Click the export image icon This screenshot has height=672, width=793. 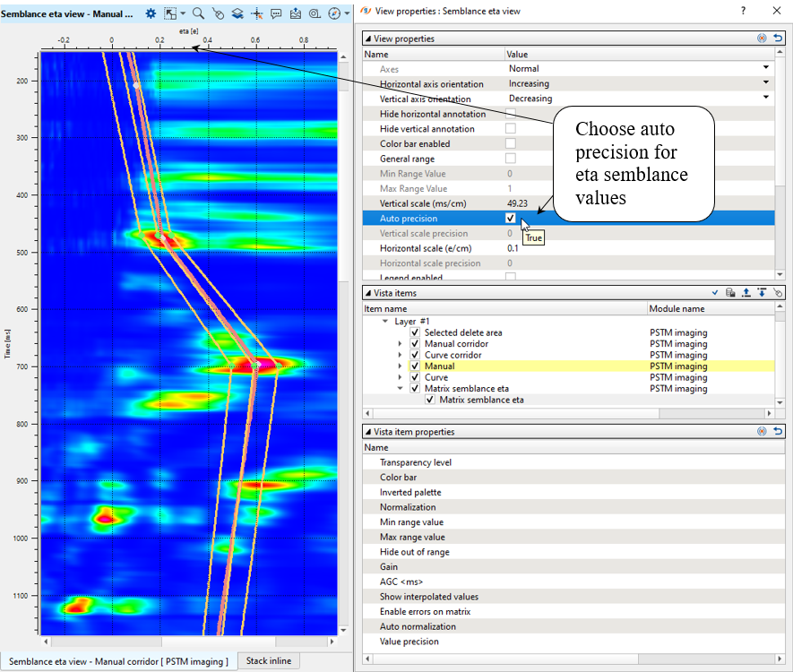(x=296, y=13)
